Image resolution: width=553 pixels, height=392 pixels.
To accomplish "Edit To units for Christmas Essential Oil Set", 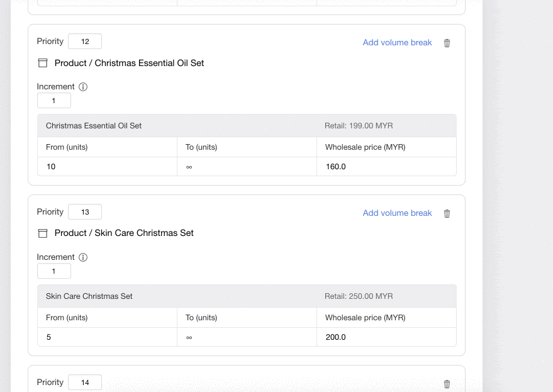I will 247,167.
